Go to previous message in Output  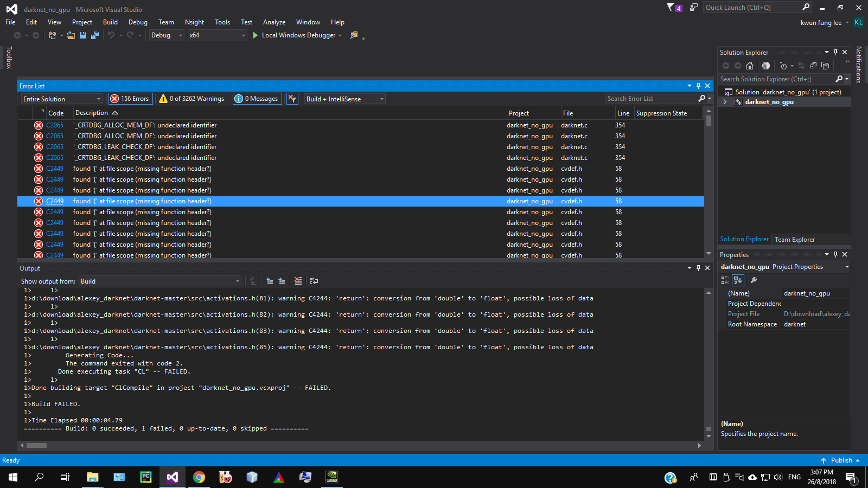tap(270, 281)
